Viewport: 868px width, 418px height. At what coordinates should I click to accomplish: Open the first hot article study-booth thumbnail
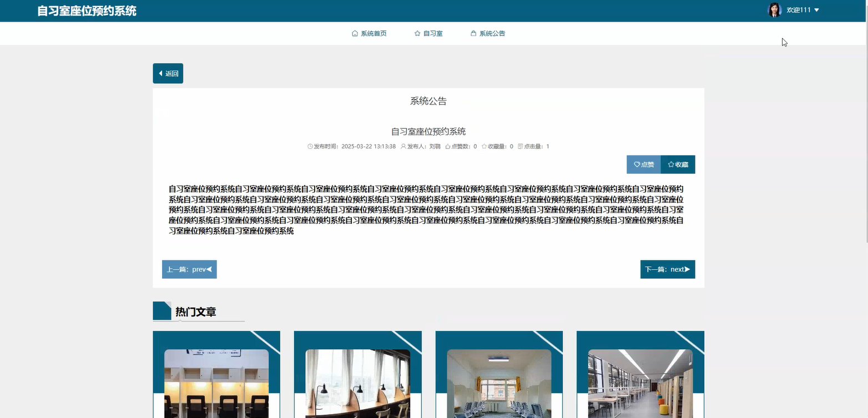[x=216, y=383]
